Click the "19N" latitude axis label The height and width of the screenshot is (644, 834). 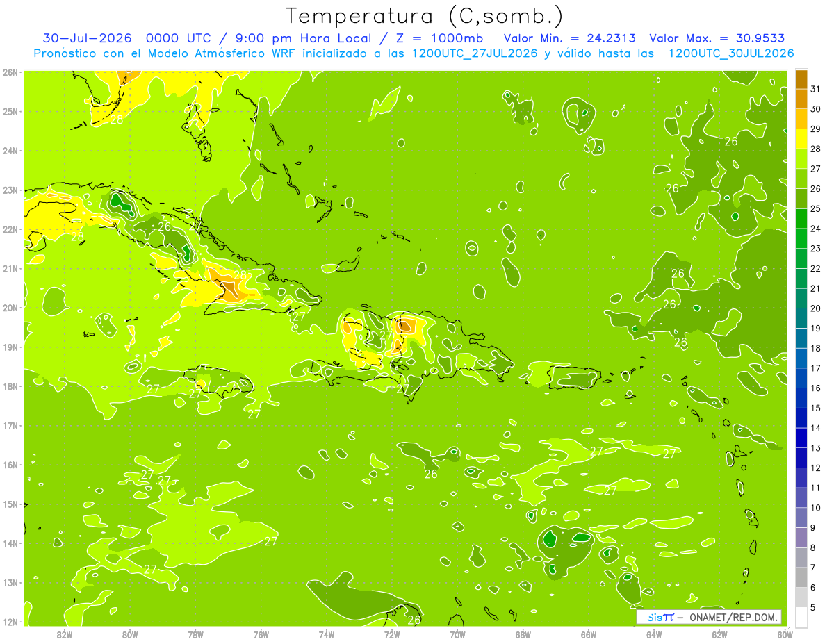click(10, 347)
